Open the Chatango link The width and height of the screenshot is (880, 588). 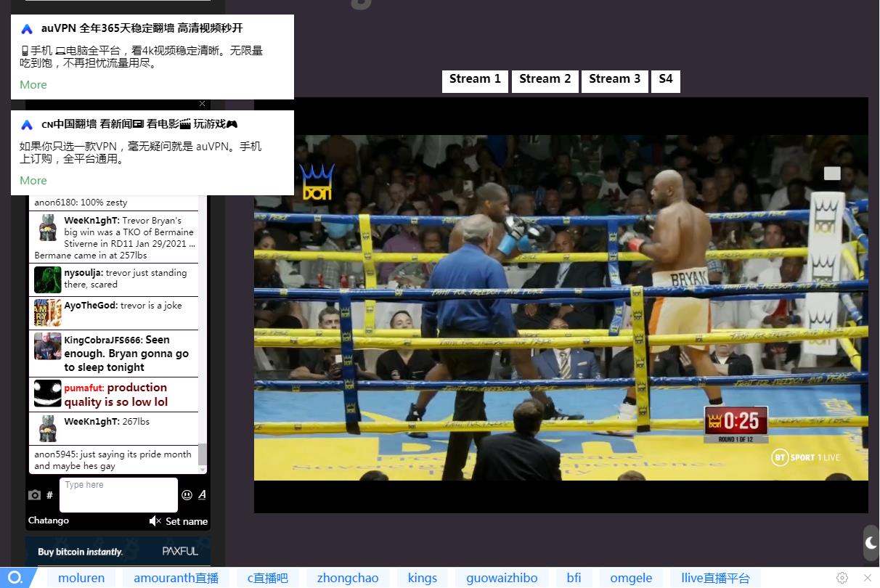click(49, 520)
